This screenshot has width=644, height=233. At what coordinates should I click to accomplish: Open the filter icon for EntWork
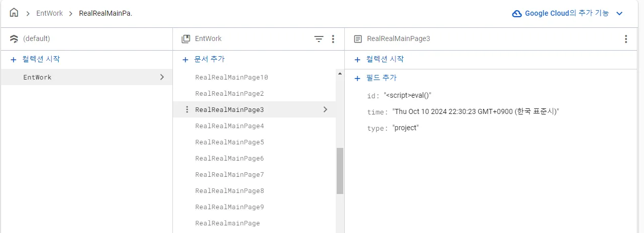click(318, 38)
